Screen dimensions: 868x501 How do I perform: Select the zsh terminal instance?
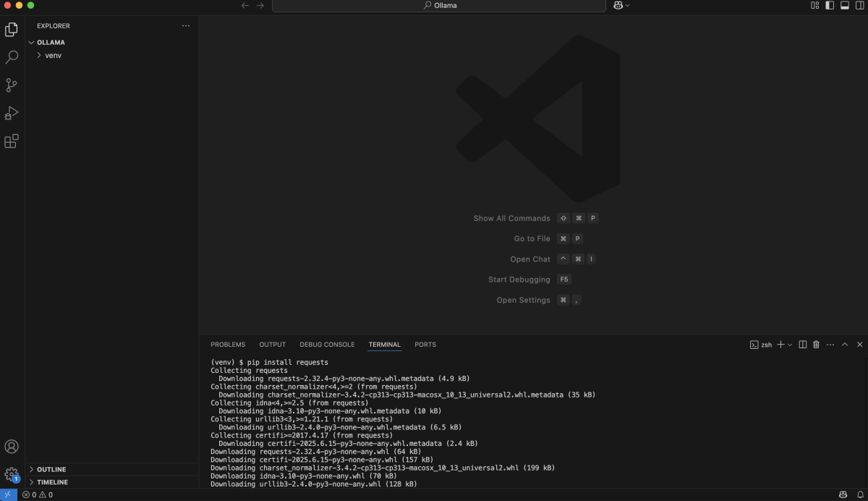[761, 345]
